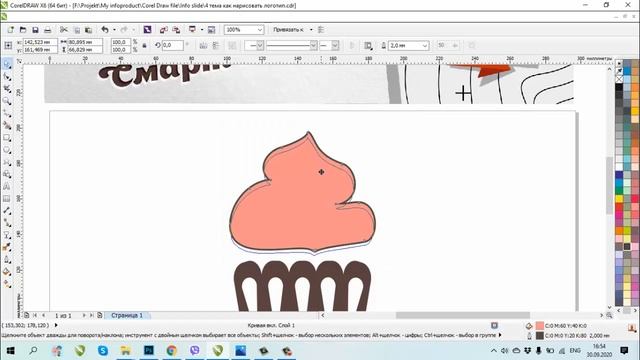Copy the selected object from the toolbar
The height and width of the screenshot is (360, 640).
point(76,30)
